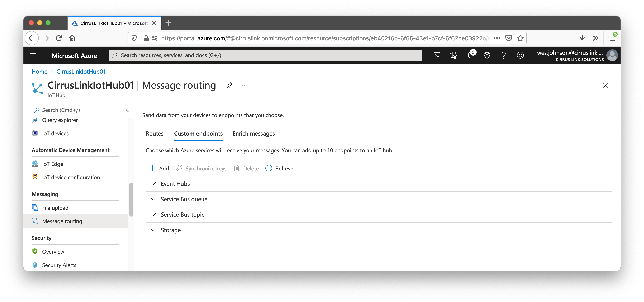
Task: Click the directory and subscription filter icon
Action: click(x=453, y=55)
